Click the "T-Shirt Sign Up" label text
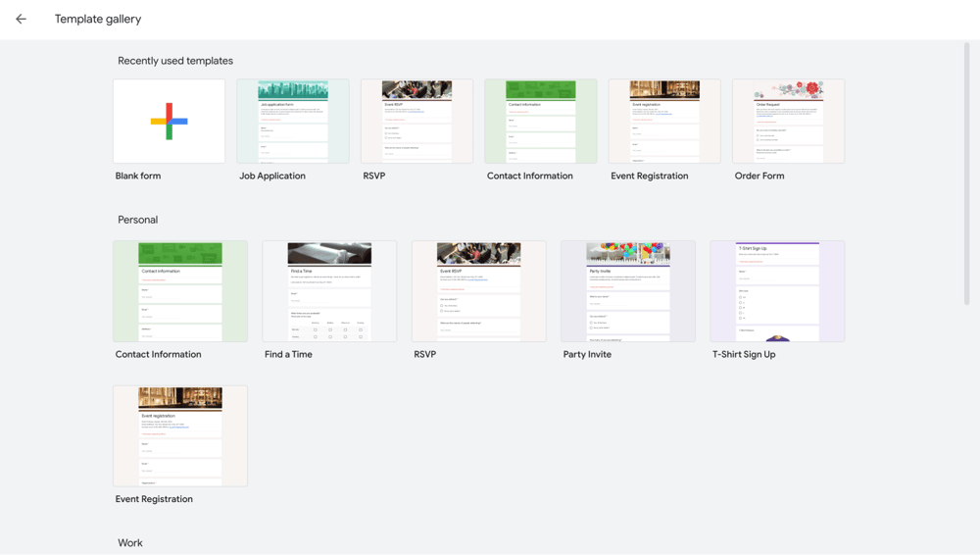 point(744,355)
